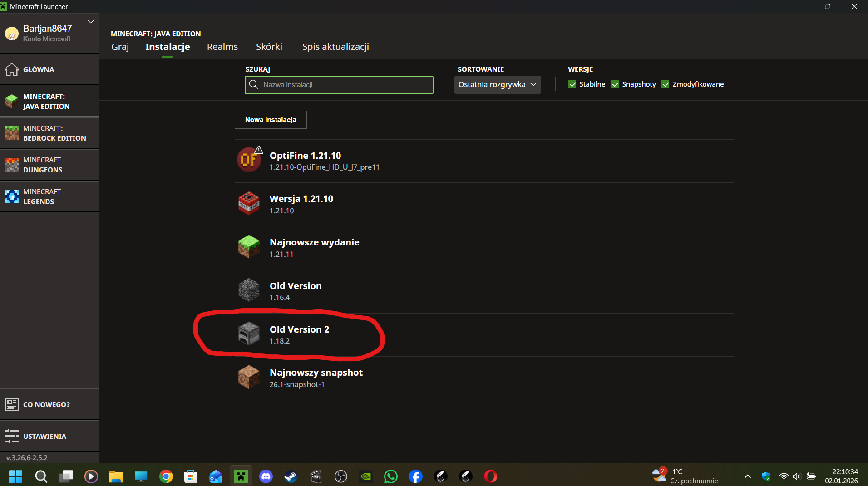Open Minecraft: Bedrock Edition in sidebar

coord(49,133)
